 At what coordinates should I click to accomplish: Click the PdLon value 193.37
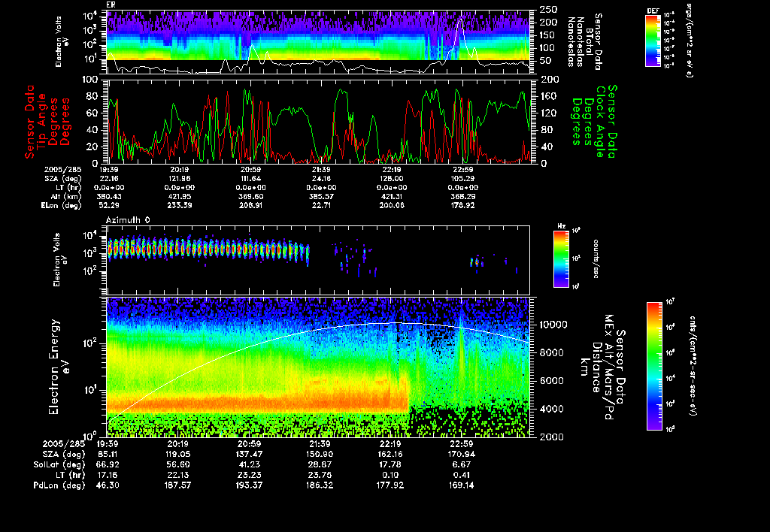[249, 485]
